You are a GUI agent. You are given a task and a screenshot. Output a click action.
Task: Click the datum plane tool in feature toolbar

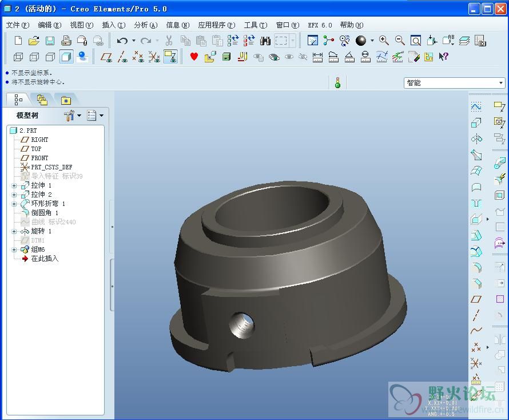(x=476, y=299)
